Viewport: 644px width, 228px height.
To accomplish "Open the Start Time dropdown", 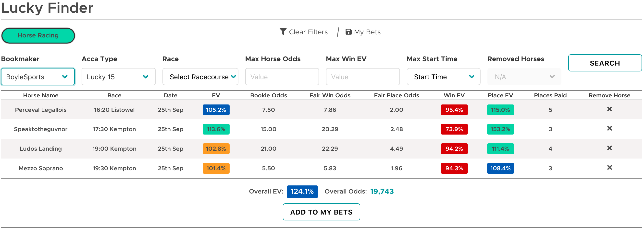I will pyautogui.click(x=443, y=77).
